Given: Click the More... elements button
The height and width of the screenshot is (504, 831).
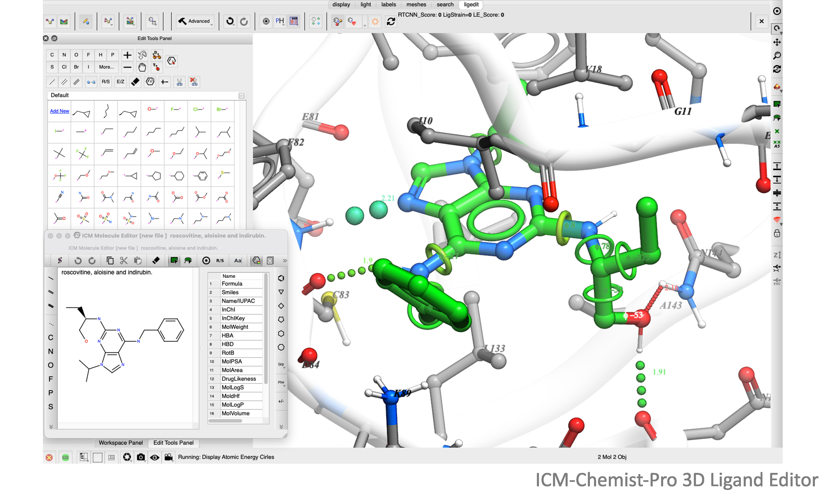Looking at the screenshot, I should [x=107, y=67].
